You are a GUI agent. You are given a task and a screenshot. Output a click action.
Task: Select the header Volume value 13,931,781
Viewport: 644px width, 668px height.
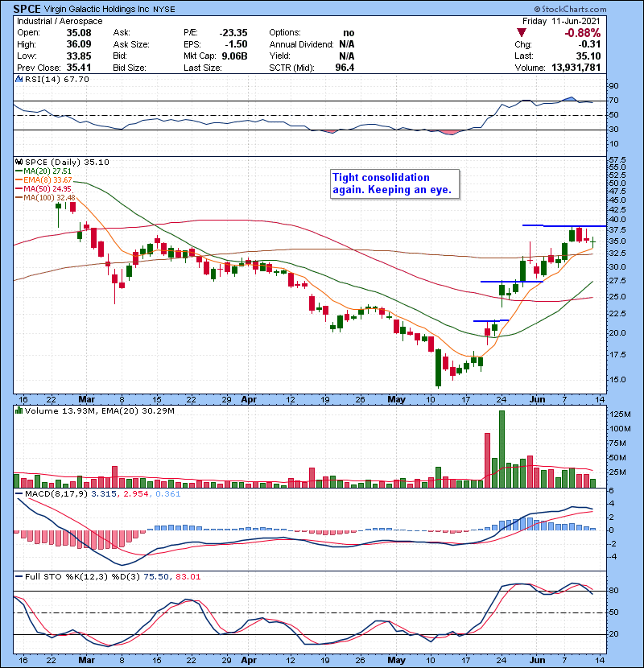click(576, 68)
